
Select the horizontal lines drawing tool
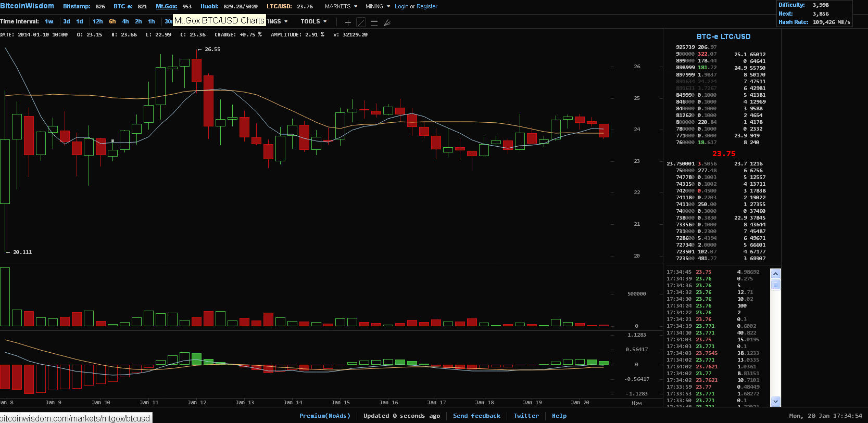[374, 22]
